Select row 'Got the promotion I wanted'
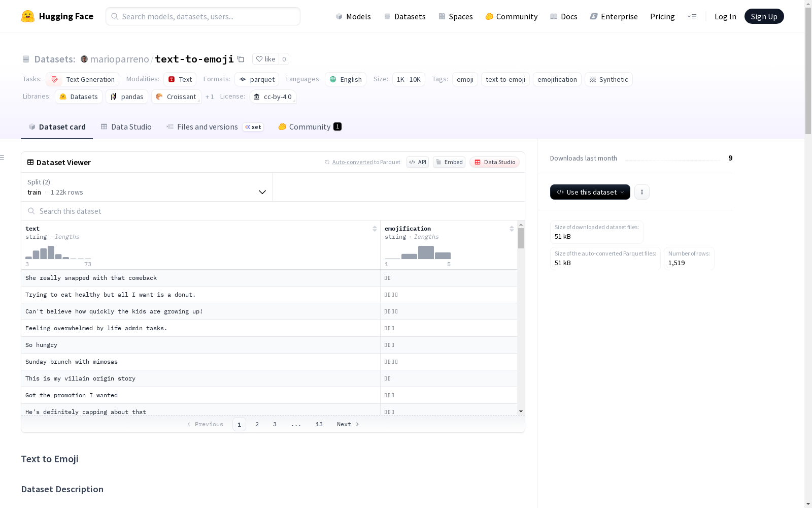The image size is (812, 508). [269, 395]
